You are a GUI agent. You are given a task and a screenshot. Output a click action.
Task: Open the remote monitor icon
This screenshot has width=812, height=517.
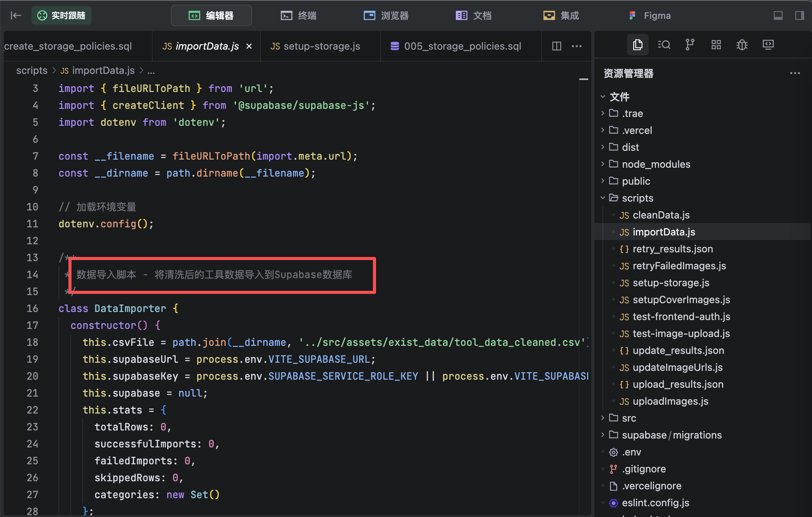[768, 45]
